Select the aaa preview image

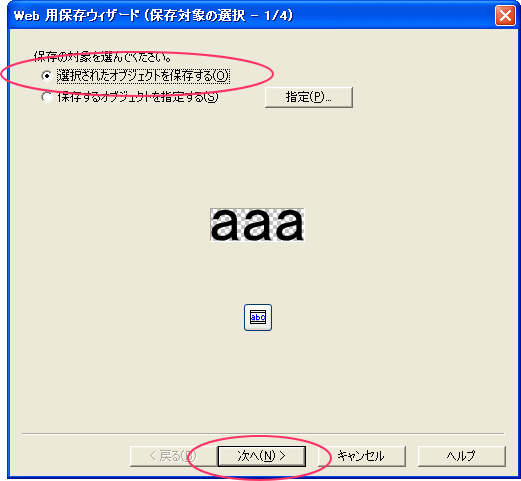point(257,225)
